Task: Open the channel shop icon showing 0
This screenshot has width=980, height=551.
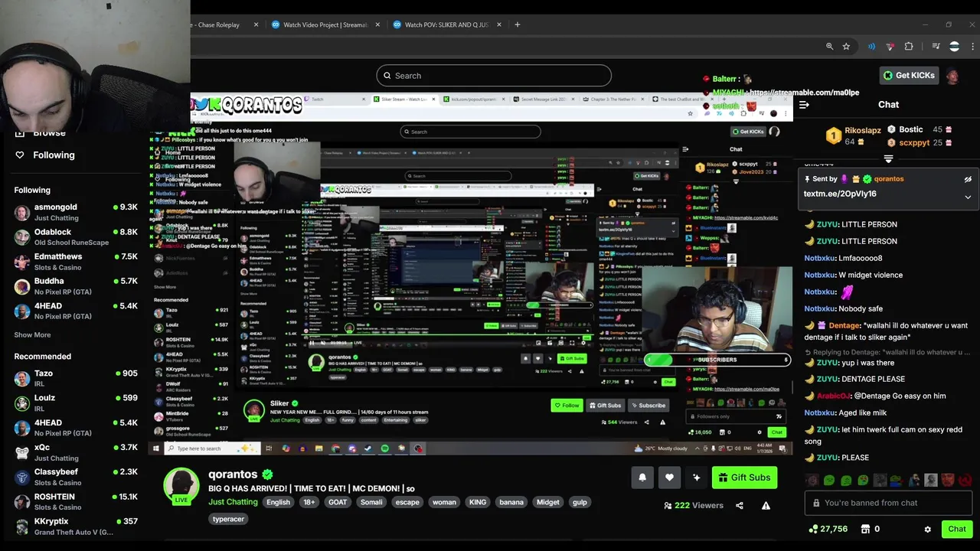Action: coord(870,529)
